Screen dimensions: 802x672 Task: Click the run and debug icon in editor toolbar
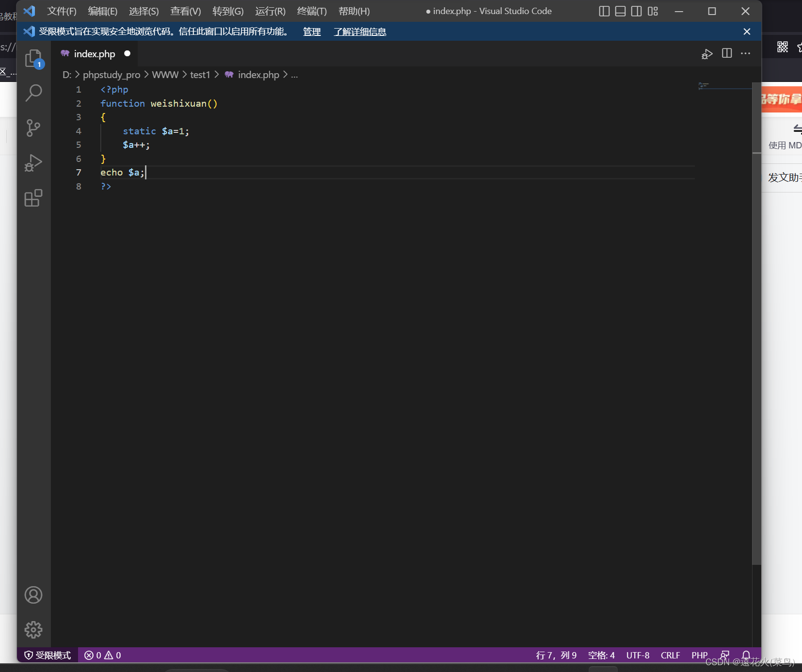point(707,54)
